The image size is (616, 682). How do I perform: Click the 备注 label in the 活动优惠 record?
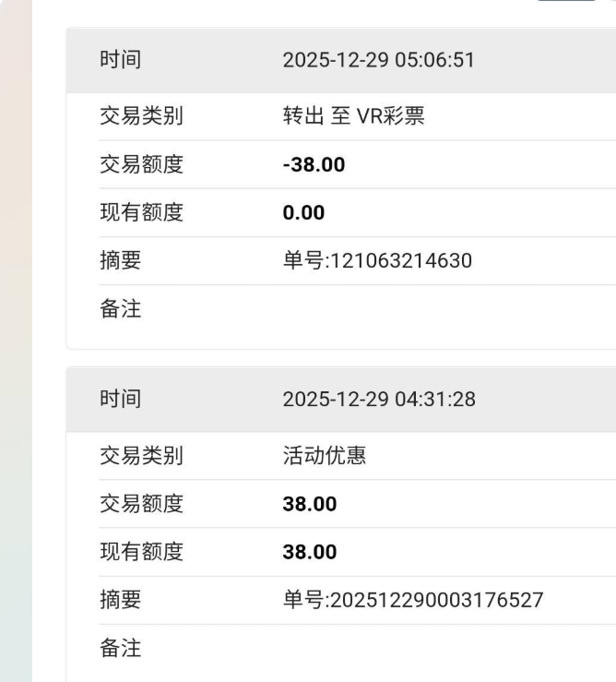(x=120, y=648)
